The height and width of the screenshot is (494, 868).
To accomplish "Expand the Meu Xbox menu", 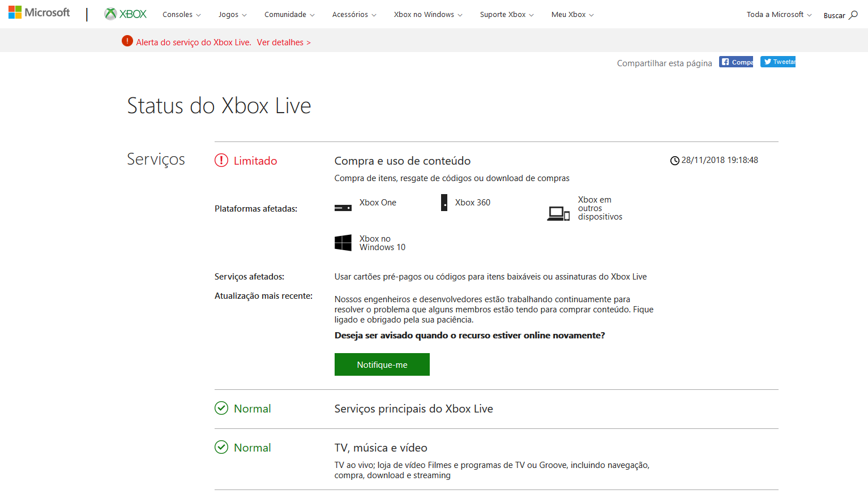I will 572,15.
